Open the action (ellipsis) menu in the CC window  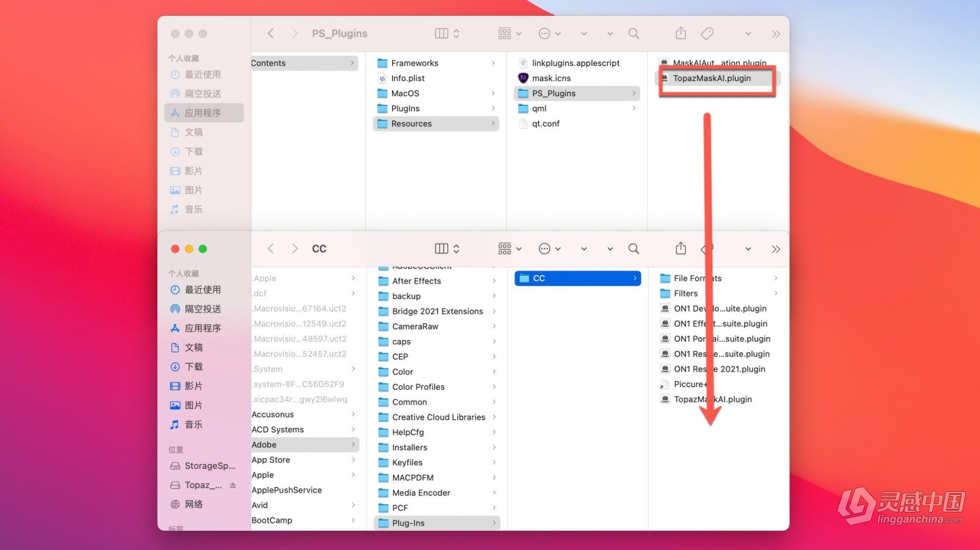(x=549, y=249)
